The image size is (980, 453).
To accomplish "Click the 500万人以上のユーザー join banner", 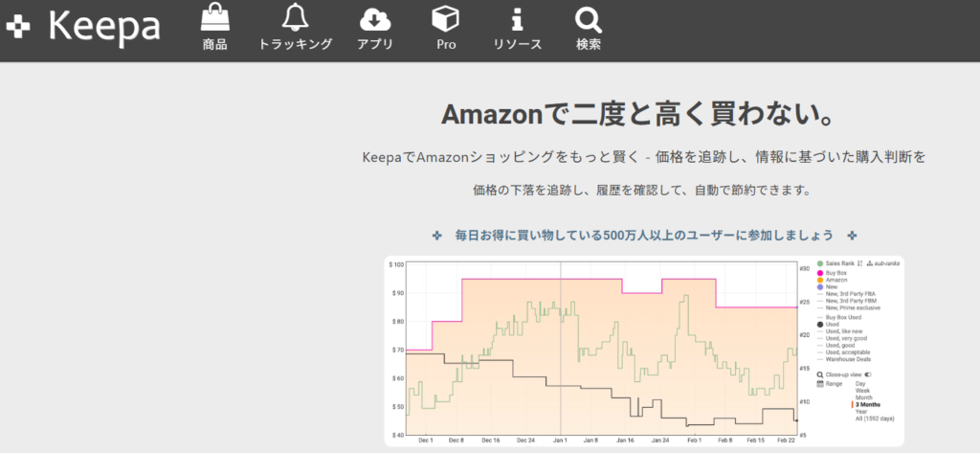I will (x=644, y=236).
